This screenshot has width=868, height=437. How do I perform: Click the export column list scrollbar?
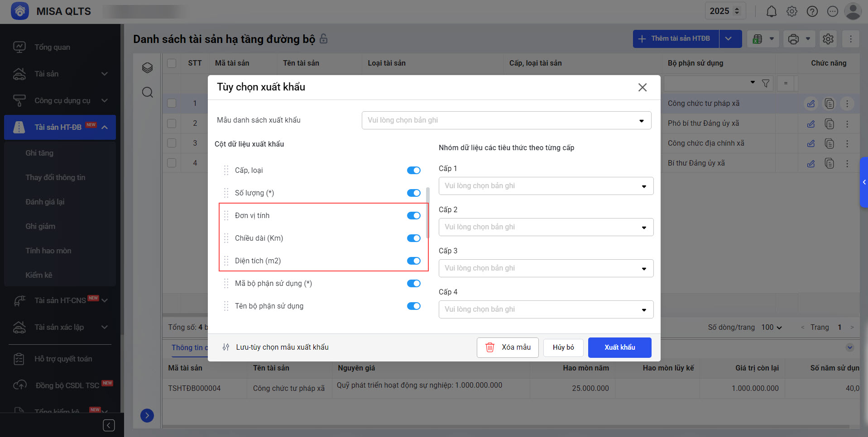pos(428,213)
